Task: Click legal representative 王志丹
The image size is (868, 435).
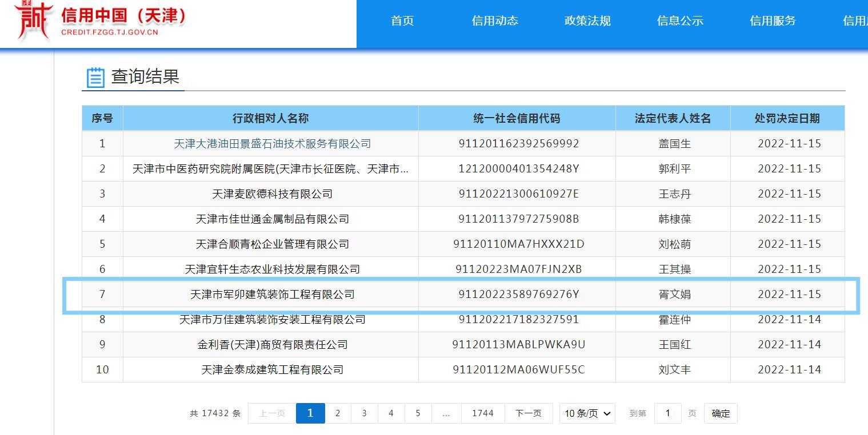Action: pyautogui.click(x=675, y=194)
